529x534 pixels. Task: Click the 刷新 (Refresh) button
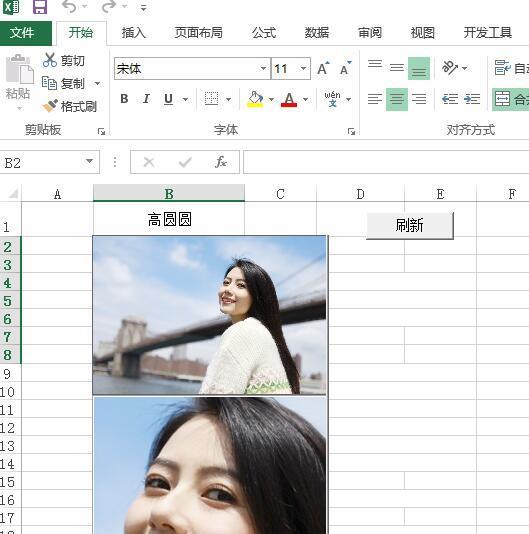(x=410, y=225)
